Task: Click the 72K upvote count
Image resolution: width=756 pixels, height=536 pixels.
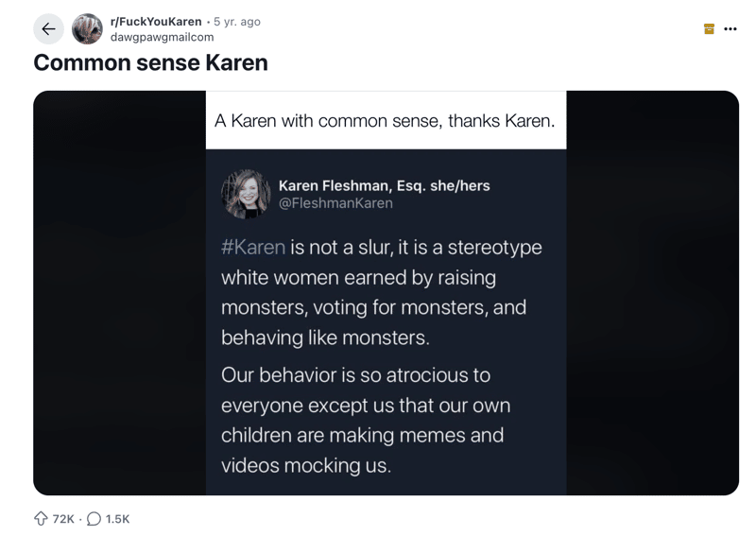Action: [63, 519]
